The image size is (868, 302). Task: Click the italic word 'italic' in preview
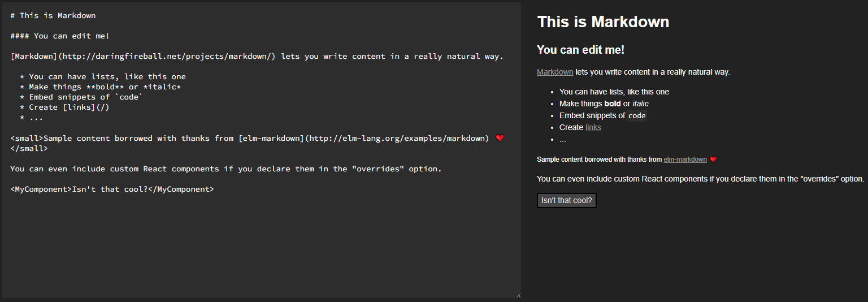click(640, 103)
